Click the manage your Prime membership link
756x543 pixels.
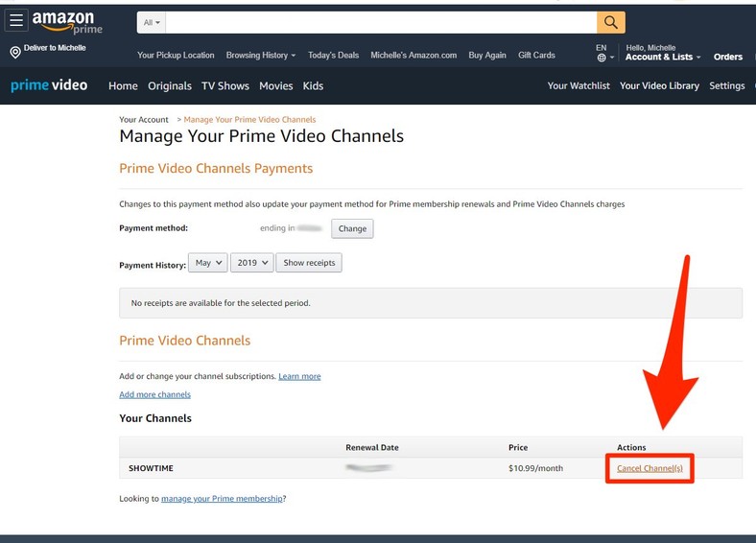(222, 499)
